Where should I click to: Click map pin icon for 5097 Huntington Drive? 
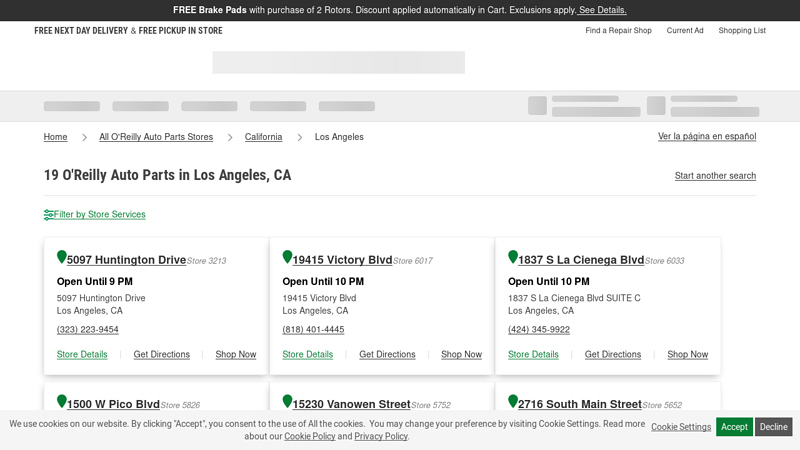(62, 258)
